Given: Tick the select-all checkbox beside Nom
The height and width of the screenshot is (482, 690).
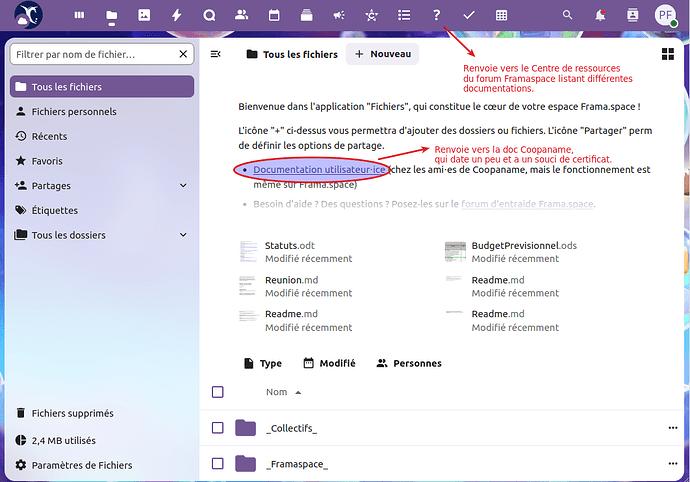Looking at the screenshot, I should tap(218, 392).
